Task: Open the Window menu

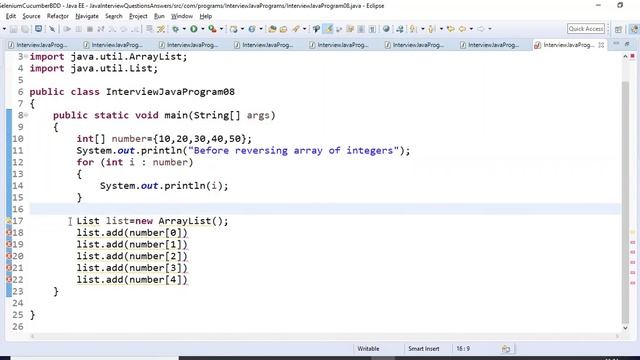Action: (182, 16)
